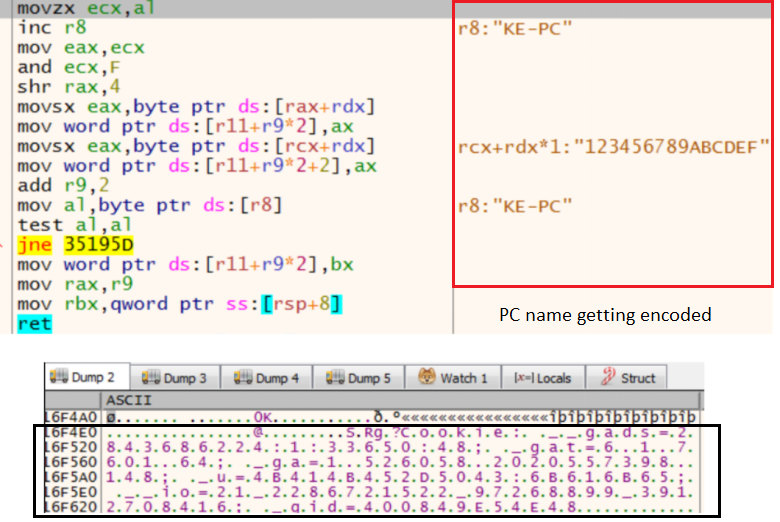Select the 'movzx ecx,al' instruction line
The height and width of the screenshot is (522, 780).
click(x=86, y=8)
